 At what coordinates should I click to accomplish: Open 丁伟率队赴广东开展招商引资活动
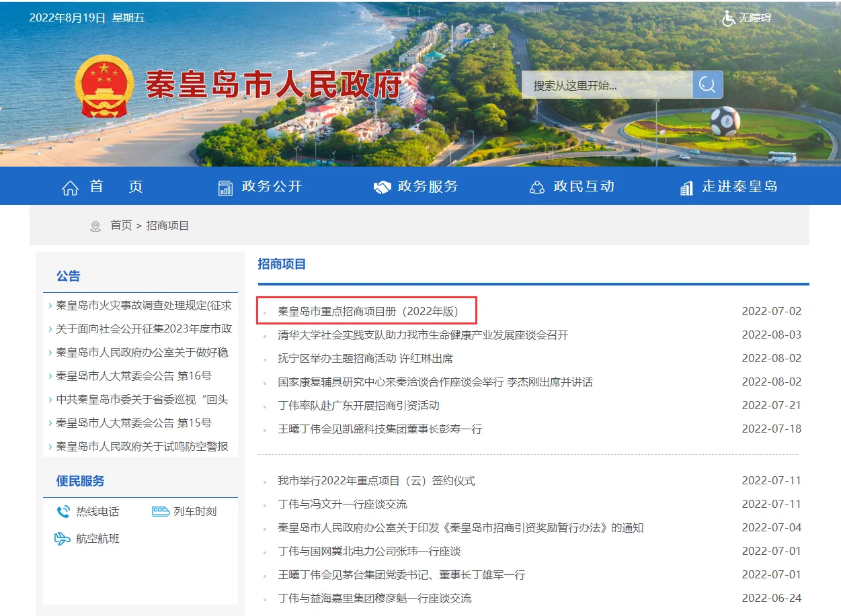pyautogui.click(x=358, y=405)
